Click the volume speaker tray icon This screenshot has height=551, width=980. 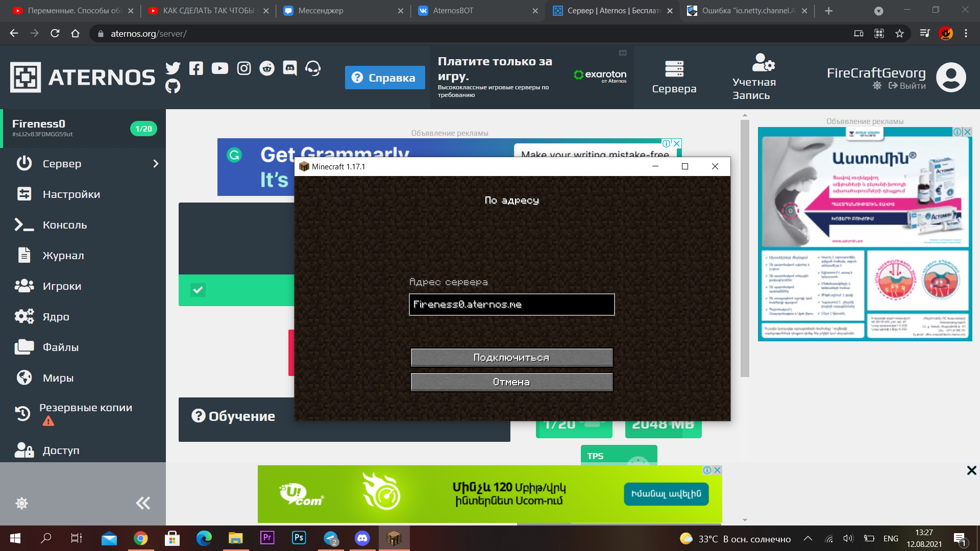click(x=848, y=538)
